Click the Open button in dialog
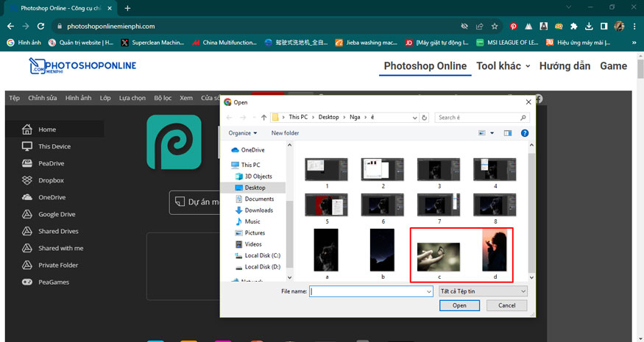 (459, 305)
